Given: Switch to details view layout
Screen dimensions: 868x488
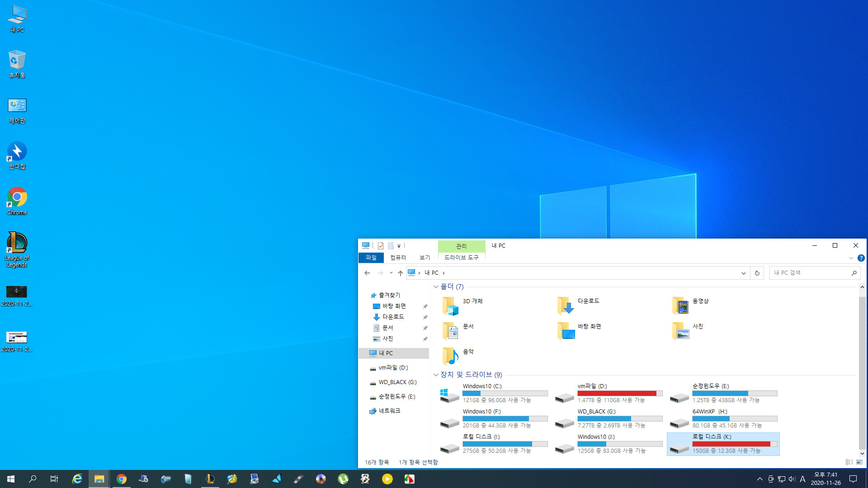Looking at the screenshot, I should tap(849, 462).
